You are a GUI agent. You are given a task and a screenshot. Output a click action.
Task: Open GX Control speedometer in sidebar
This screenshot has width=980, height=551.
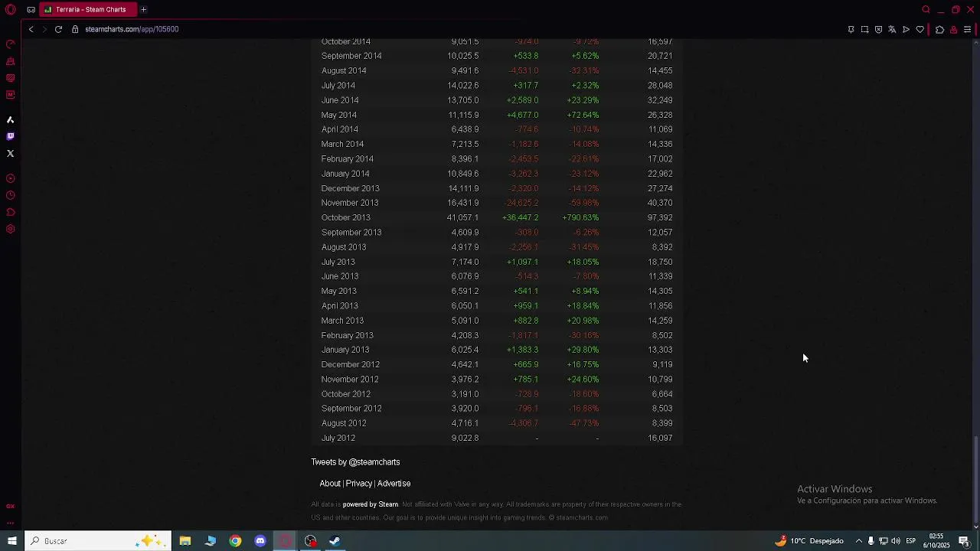(x=11, y=44)
